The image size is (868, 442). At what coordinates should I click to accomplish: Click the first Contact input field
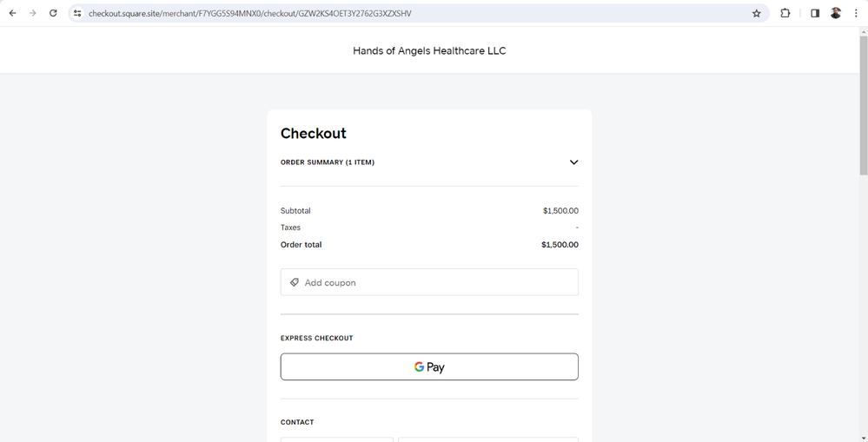click(337, 439)
